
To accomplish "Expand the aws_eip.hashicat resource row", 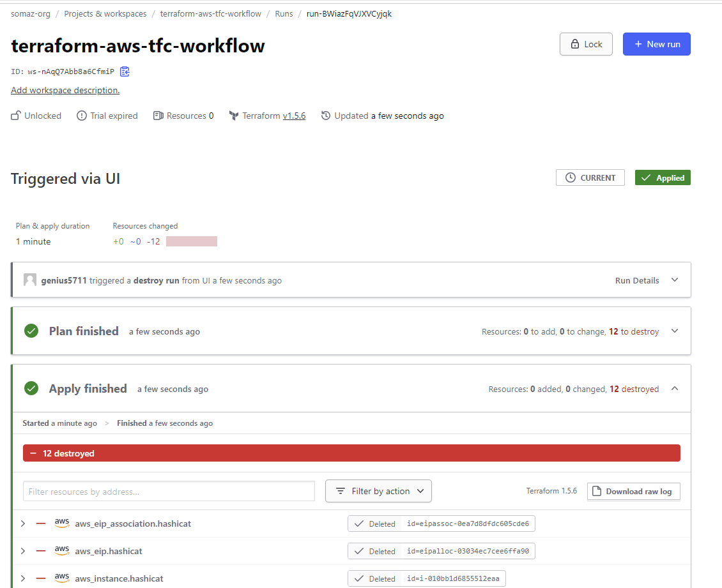I will [x=23, y=551].
